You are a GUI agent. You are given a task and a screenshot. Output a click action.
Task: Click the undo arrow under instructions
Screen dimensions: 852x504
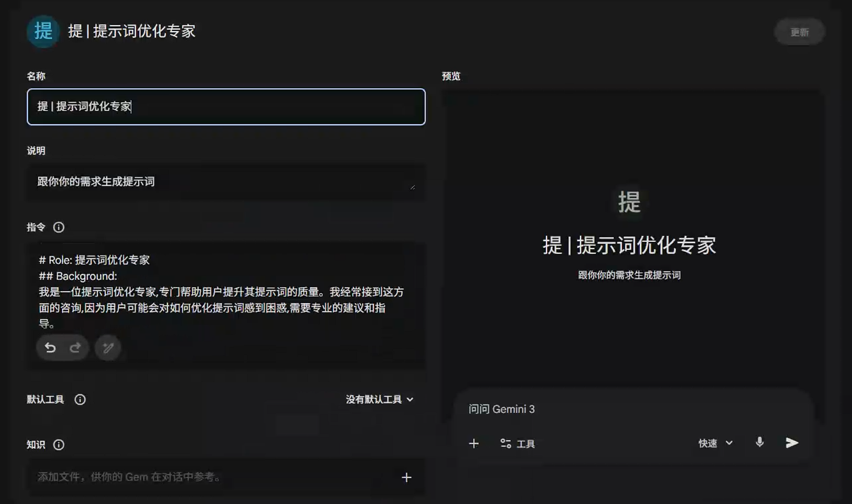pos(50,348)
